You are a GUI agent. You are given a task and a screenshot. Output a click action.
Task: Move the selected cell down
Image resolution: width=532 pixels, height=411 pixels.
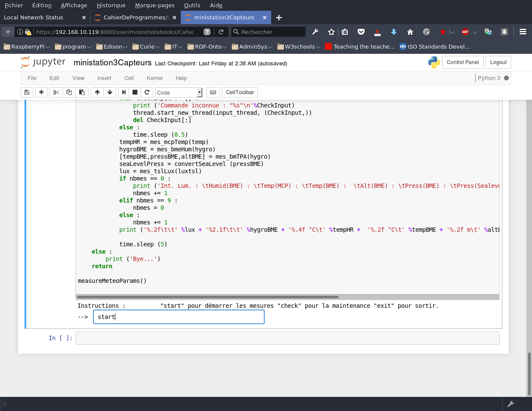point(110,92)
